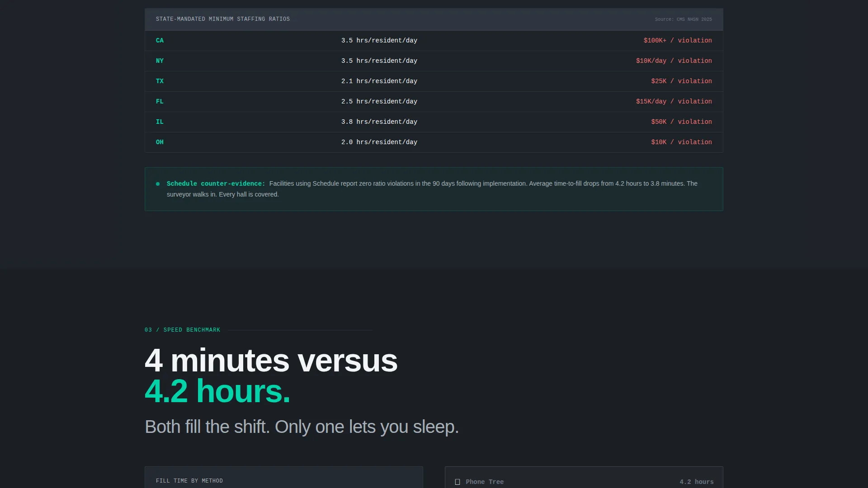
Task: Click the $10K/day / violation penalty
Action: (674, 61)
